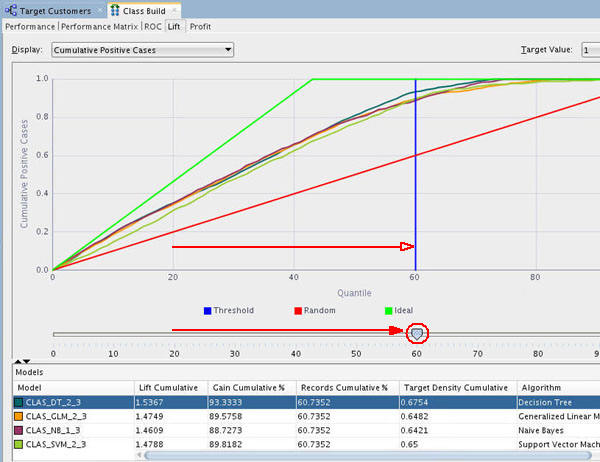Click the purple CLAS_NB_1_3 color swatch

[x=18, y=431]
